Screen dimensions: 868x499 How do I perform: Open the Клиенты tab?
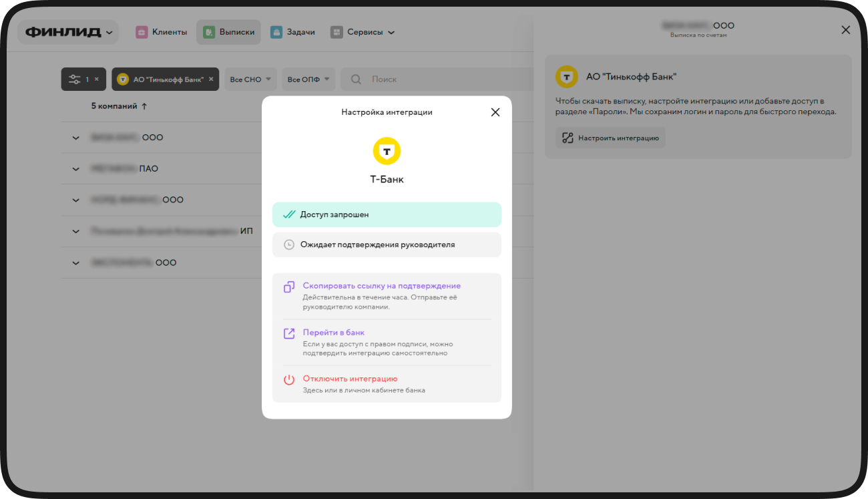(x=161, y=32)
